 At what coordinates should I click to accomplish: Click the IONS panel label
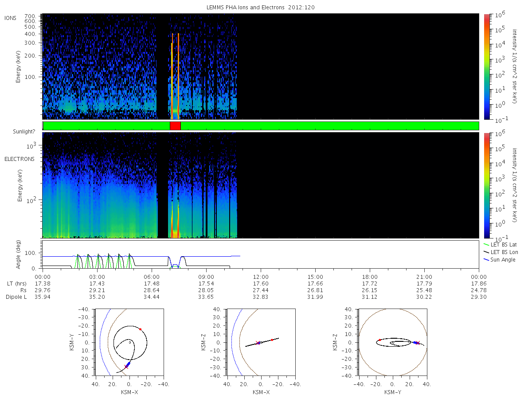click(11, 18)
